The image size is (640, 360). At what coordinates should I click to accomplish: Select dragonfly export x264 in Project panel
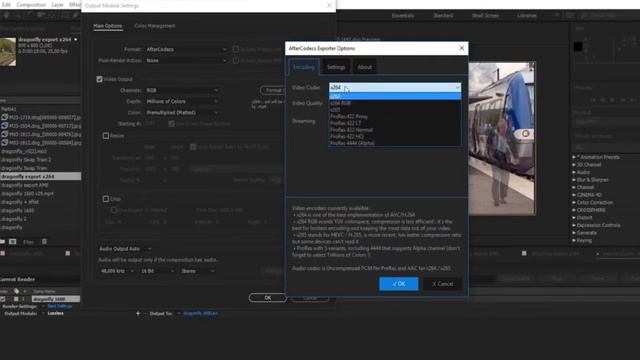[40, 176]
